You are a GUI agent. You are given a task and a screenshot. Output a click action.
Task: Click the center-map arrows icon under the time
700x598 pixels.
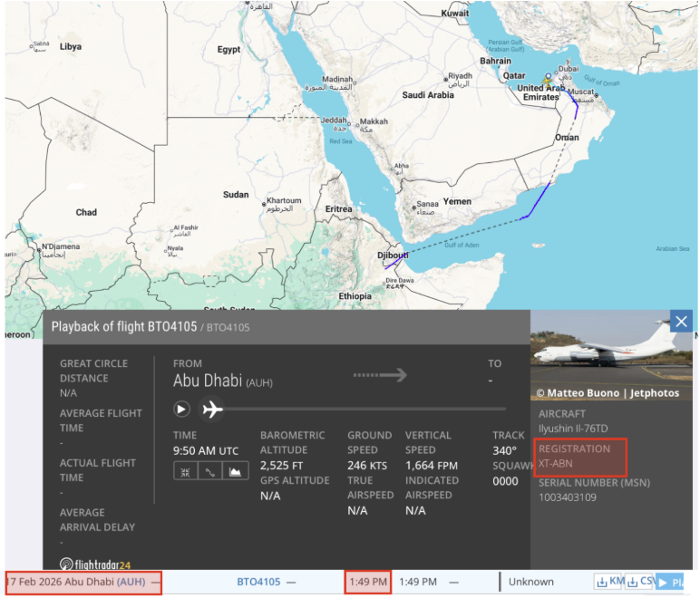coord(185,472)
